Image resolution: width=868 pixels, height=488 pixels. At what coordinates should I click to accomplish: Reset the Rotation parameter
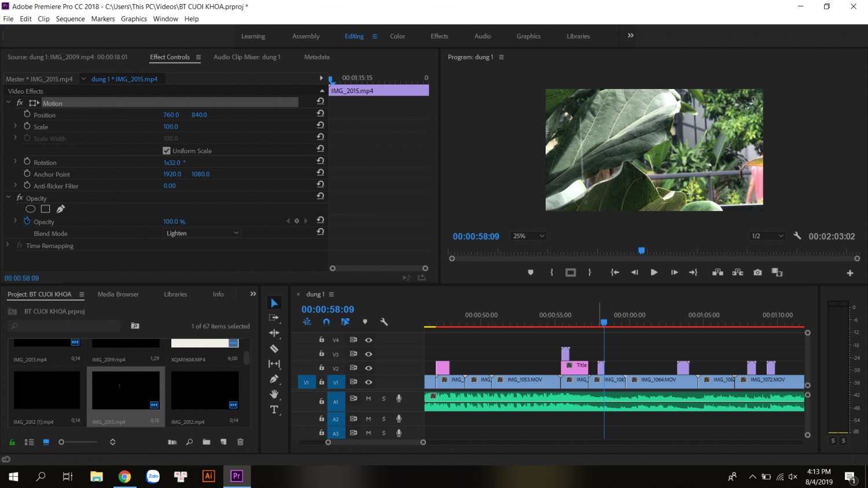coord(320,161)
